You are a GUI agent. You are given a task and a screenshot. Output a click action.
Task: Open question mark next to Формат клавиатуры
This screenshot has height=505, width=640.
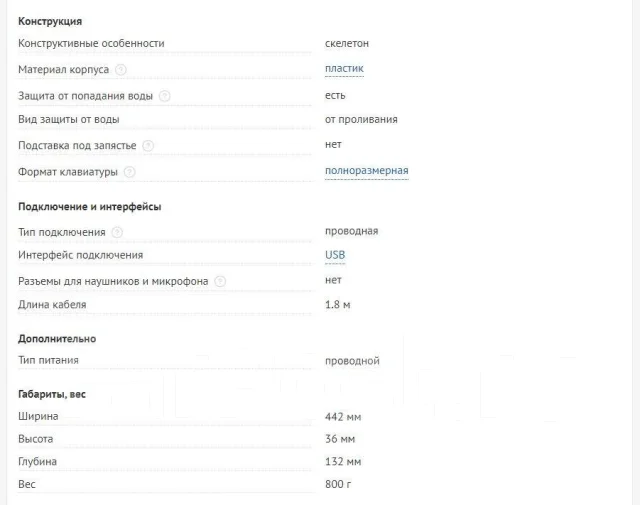coord(129,172)
